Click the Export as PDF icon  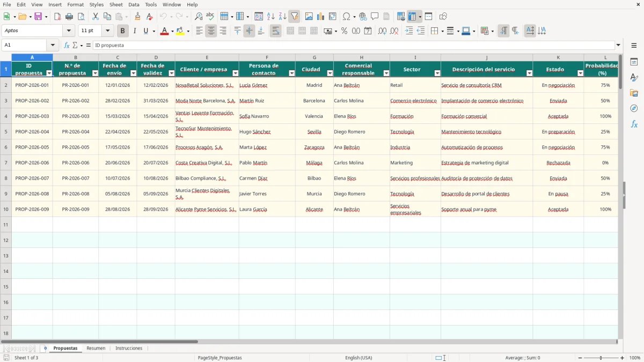(x=57, y=17)
